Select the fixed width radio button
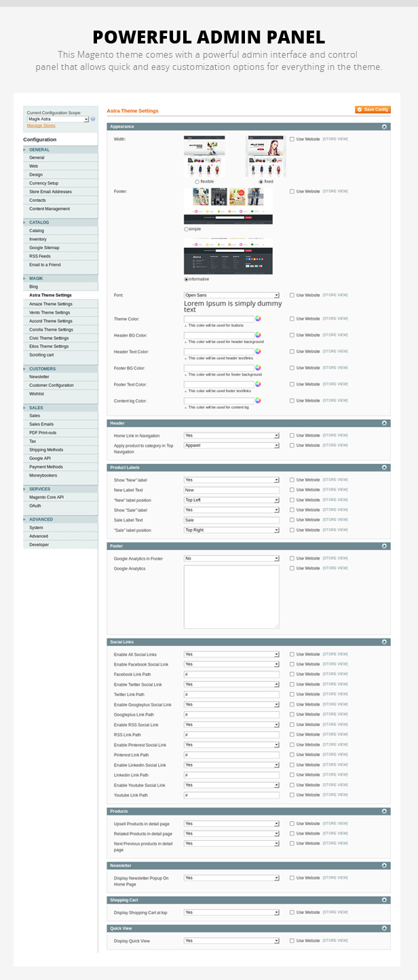418x980 pixels. tap(261, 182)
